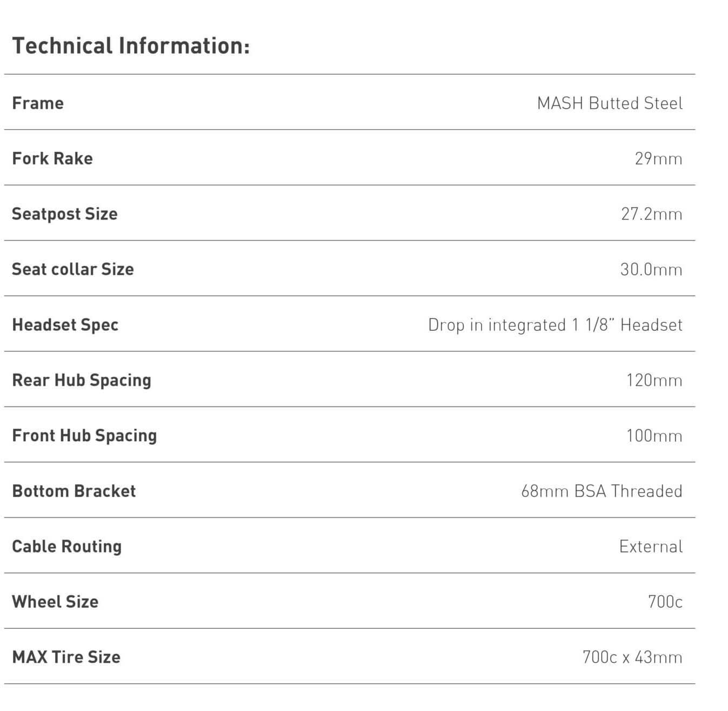
Task: Select the Cable Routing label
Action: click(x=67, y=547)
